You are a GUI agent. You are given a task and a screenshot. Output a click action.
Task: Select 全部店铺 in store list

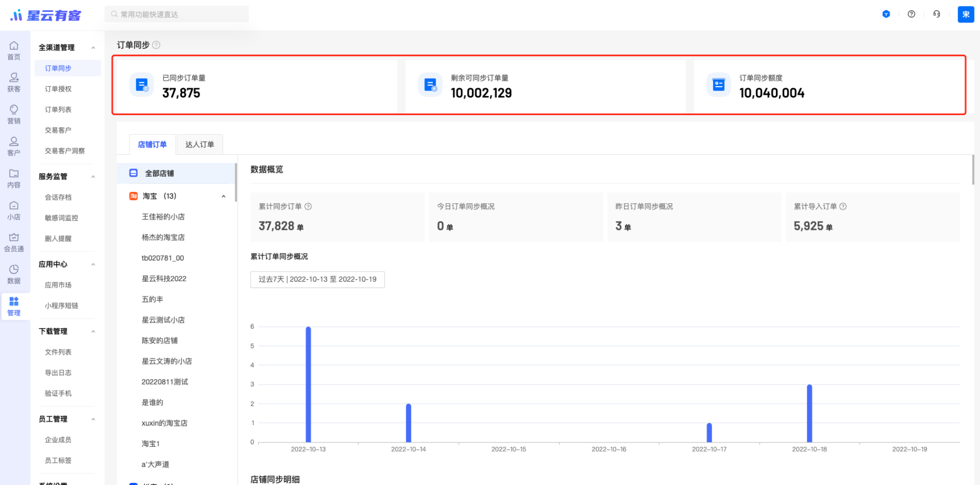click(x=176, y=173)
